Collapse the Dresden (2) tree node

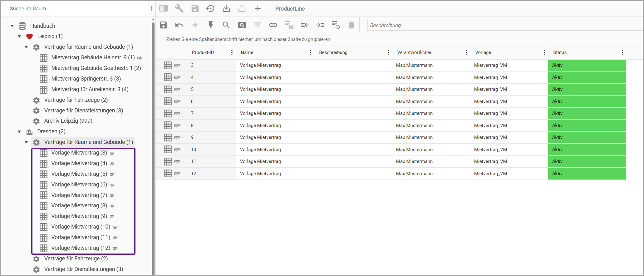tap(19, 132)
